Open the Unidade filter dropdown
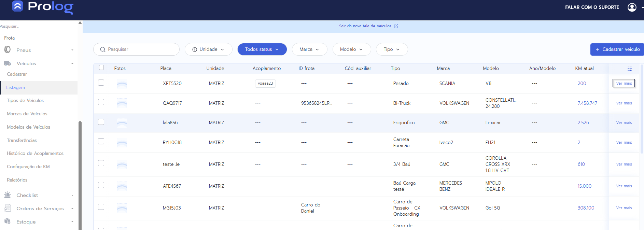Viewport: 644px width, 230px height. pyautogui.click(x=208, y=49)
